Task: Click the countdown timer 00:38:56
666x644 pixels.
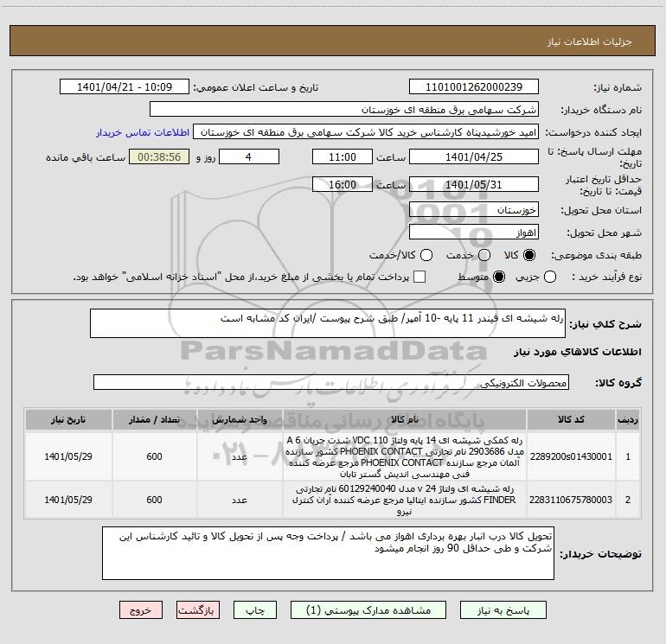Action: pos(159,157)
